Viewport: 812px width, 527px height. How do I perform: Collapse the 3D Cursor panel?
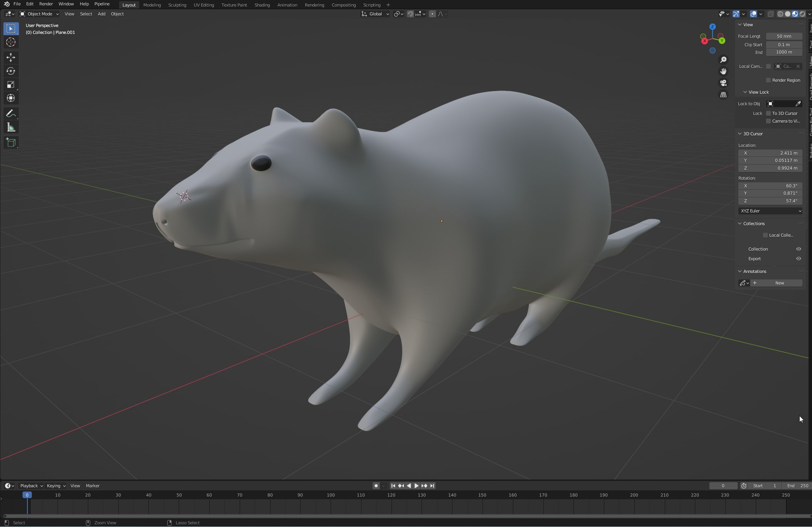coord(740,134)
